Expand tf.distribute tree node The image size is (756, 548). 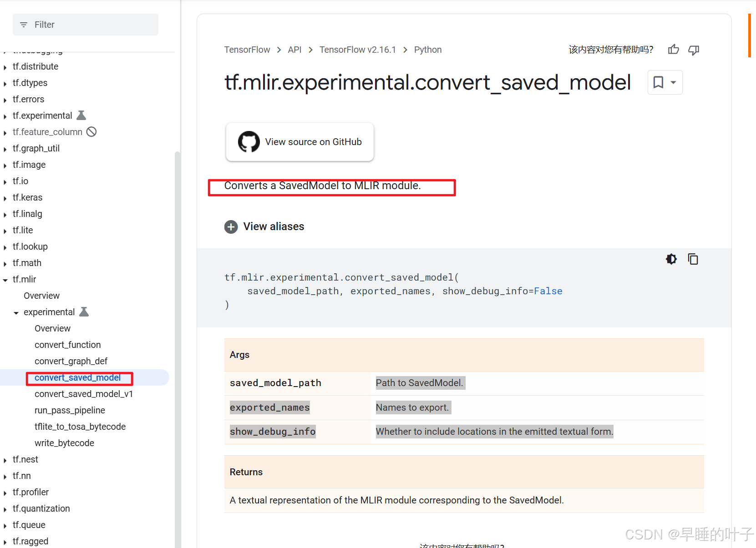(x=5, y=67)
